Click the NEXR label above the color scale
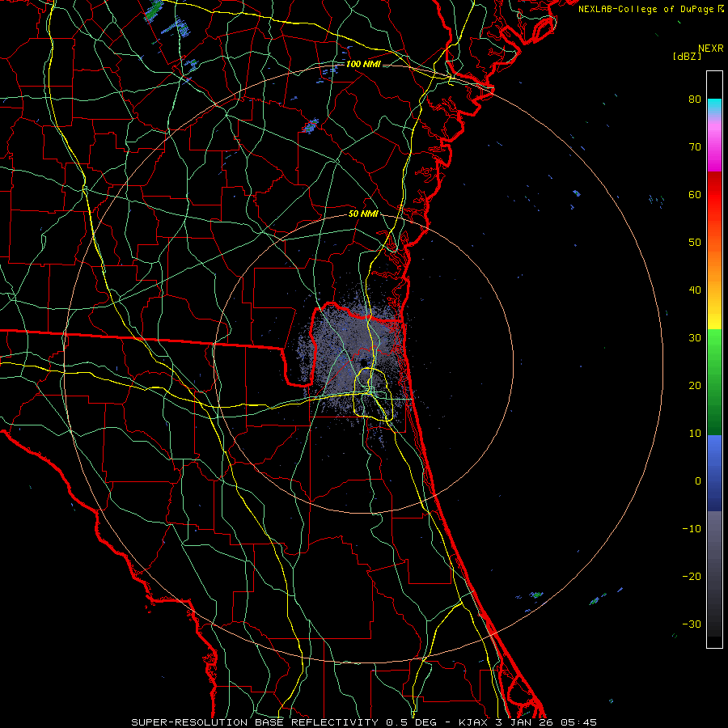 click(x=710, y=49)
